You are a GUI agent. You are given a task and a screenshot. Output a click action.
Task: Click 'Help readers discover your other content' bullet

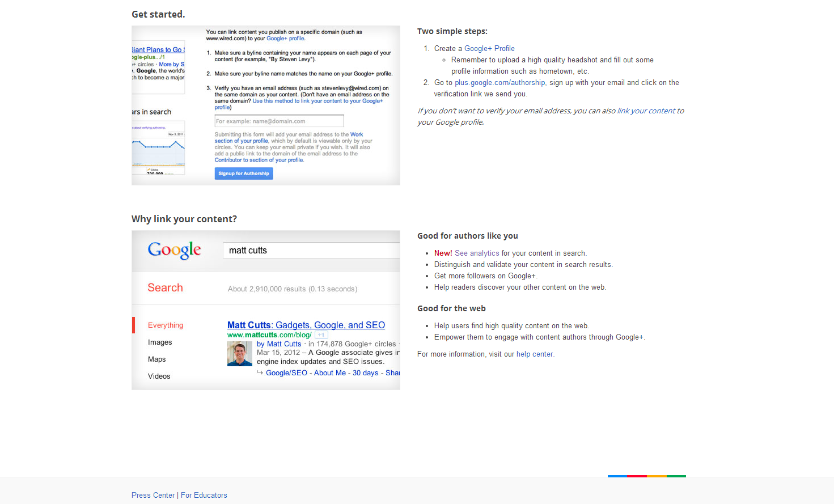coord(520,287)
